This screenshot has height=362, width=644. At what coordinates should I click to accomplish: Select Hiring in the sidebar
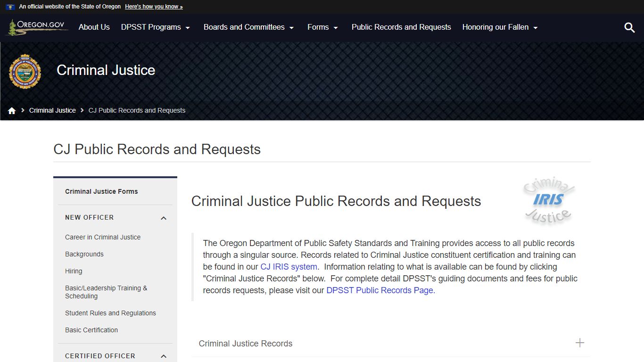tap(74, 271)
